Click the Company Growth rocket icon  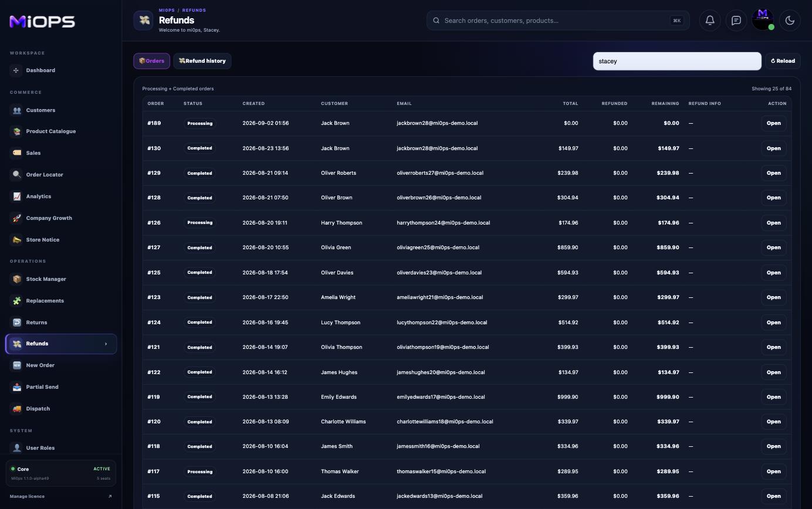pyautogui.click(x=16, y=218)
